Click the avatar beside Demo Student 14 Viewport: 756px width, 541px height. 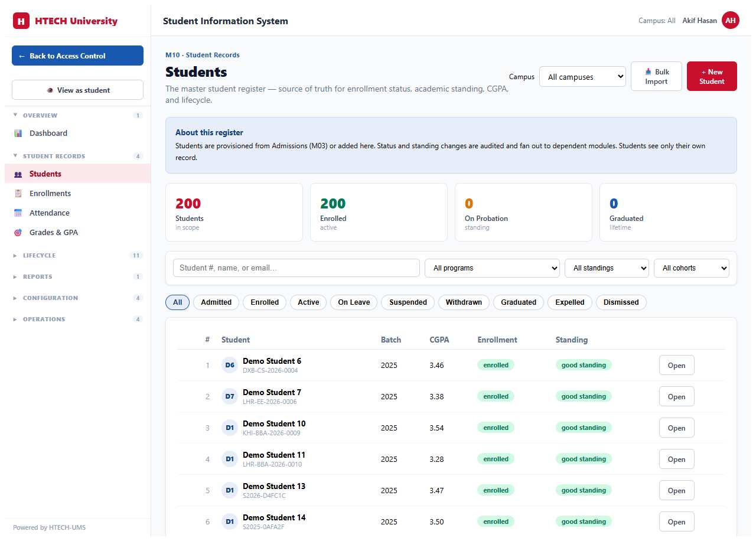230,522
